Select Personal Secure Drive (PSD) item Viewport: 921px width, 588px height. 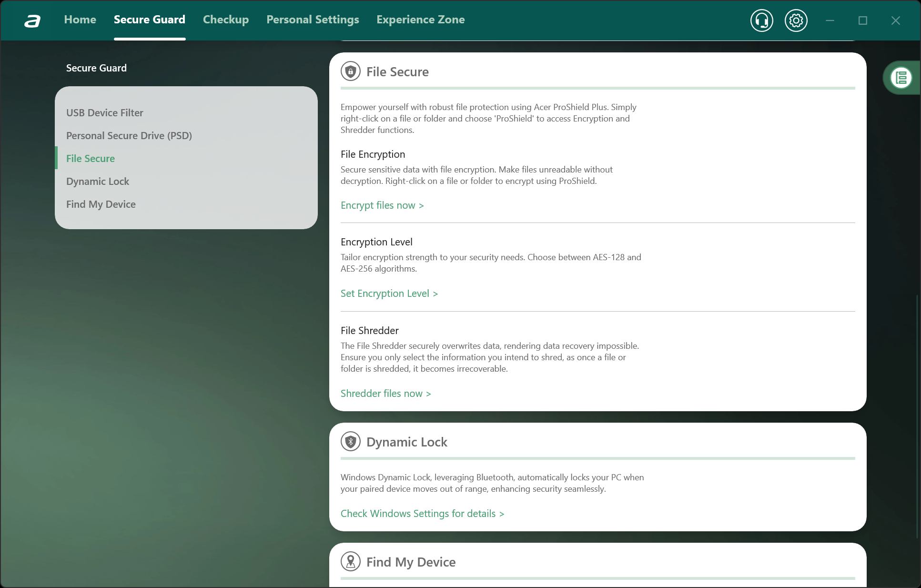(x=129, y=136)
